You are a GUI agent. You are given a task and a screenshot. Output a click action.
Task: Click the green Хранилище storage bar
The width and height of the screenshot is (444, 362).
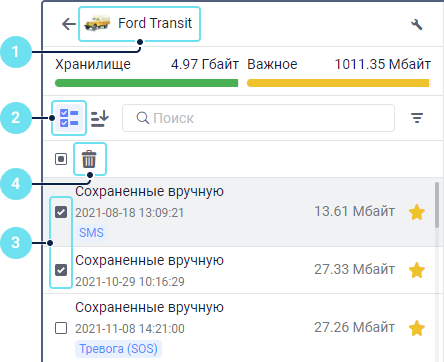146,83
